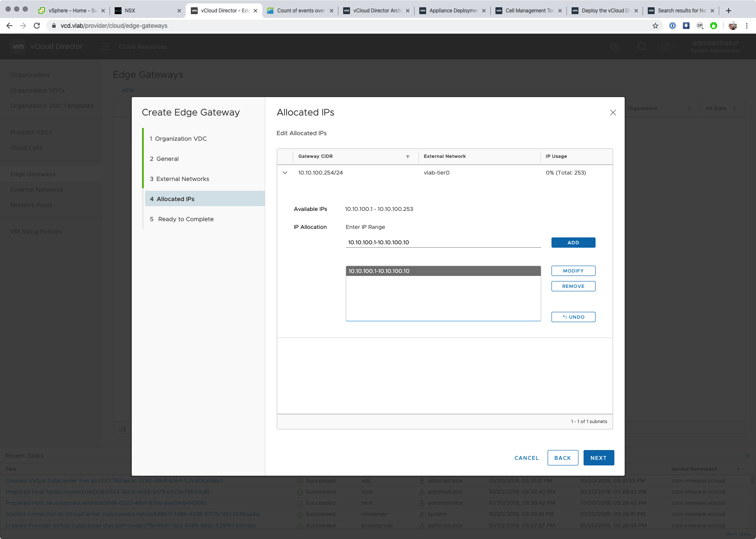
Task: Click the Enter IP Range input field
Action: (443, 242)
